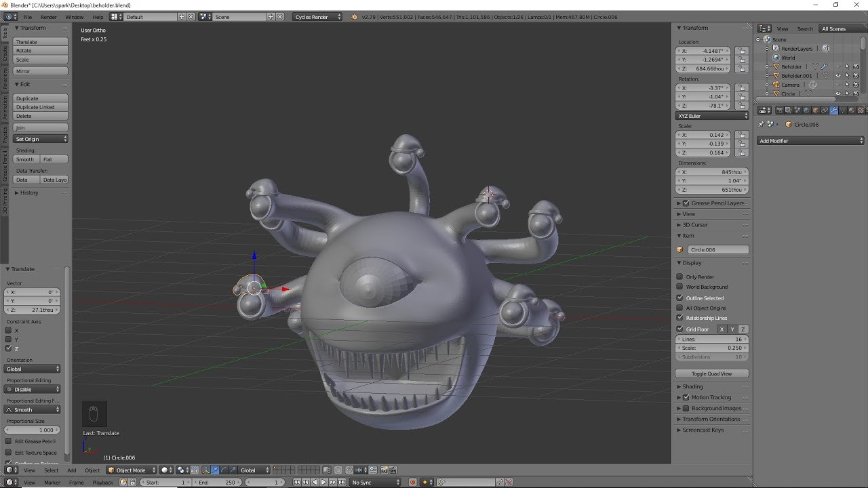
Task: Select the translate manipulator arrow icon
Action: (214, 470)
